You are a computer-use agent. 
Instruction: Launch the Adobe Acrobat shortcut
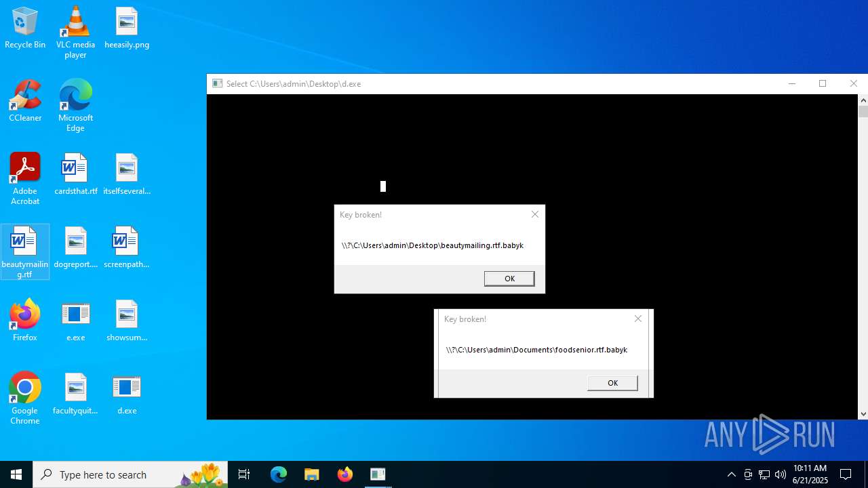coord(25,179)
